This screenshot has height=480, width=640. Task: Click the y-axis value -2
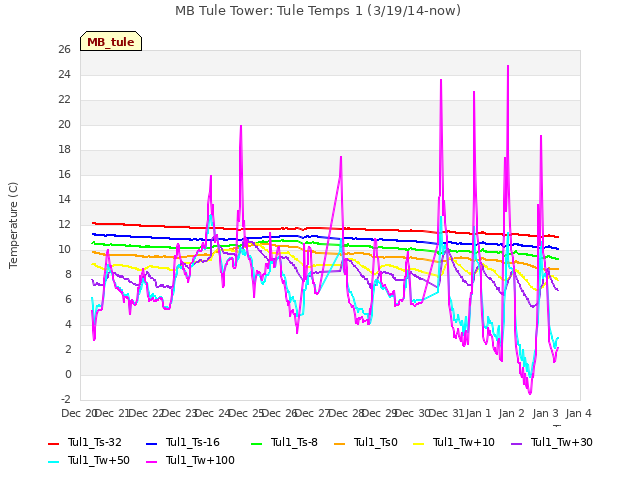click(66, 399)
